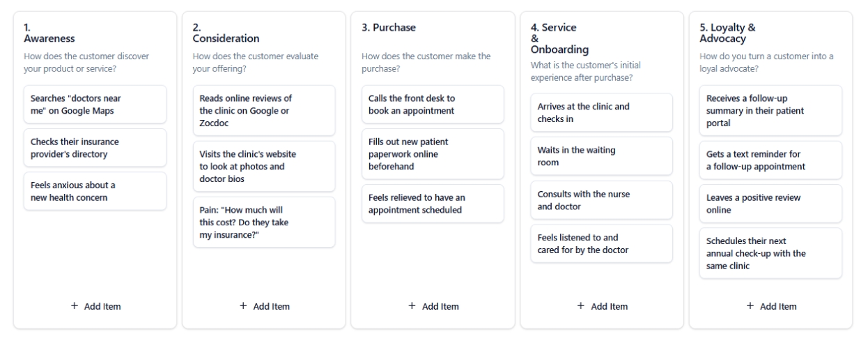Viewport: 868px width, 341px height.
Task: Select 'Consults with the nurse and doctor' card
Action: 602,200
